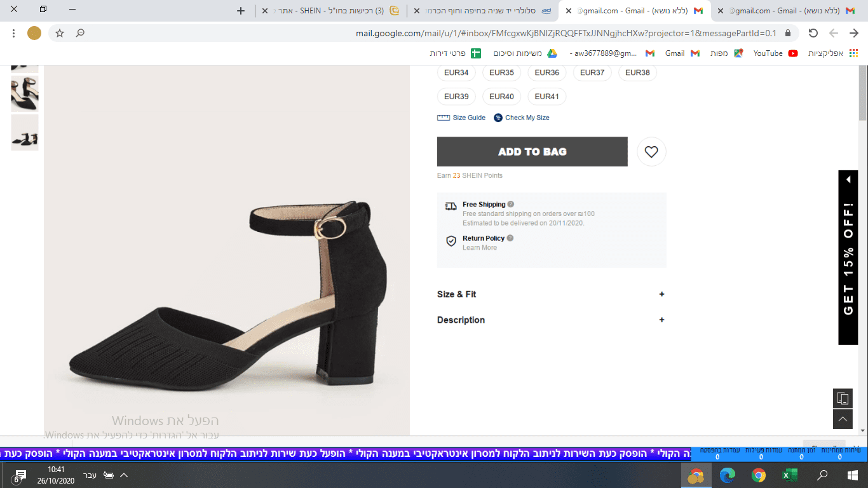The image size is (868, 488).
Task: Select size EUR41
Action: pos(546,97)
